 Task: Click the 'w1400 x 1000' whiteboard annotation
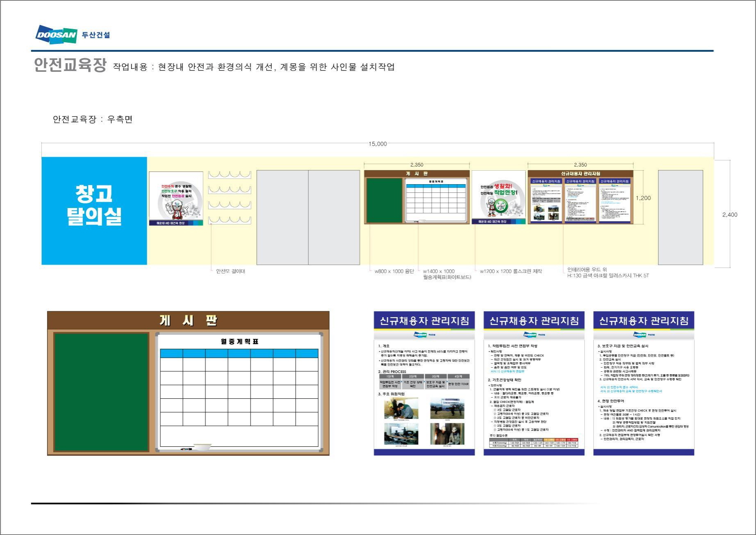(439, 271)
